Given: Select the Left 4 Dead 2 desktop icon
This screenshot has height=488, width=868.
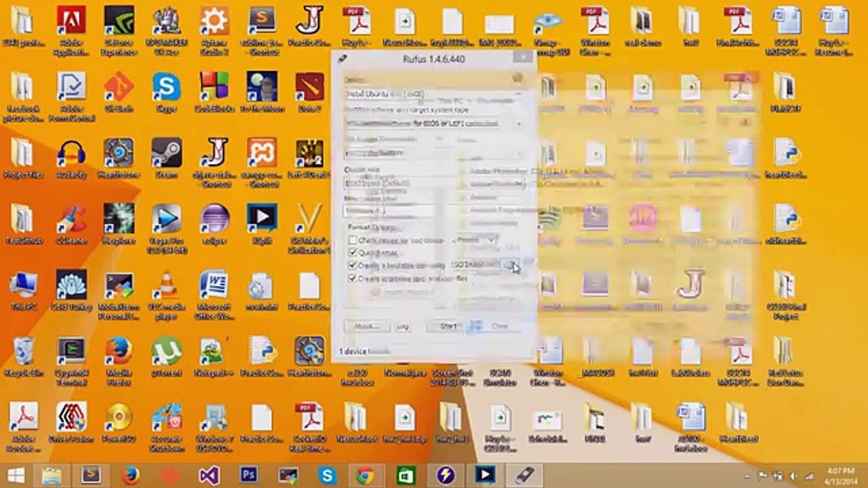Looking at the screenshot, I should pyautogui.click(x=309, y=159).
